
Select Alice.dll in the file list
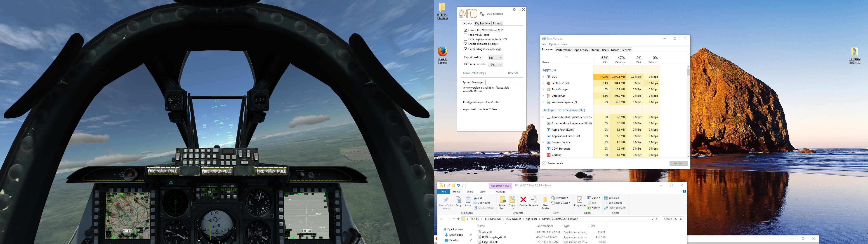click(487, 232)
